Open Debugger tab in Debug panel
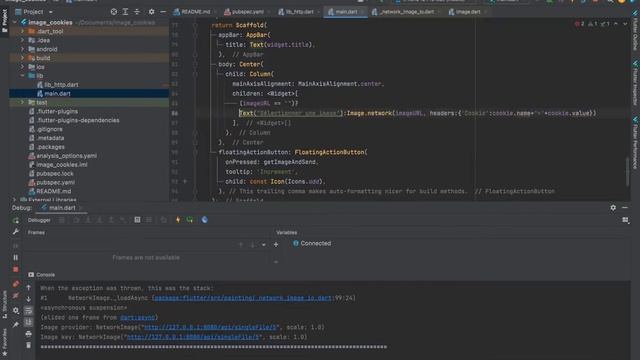The width and height of the screenshot is (640, 360). coord(39,220)
